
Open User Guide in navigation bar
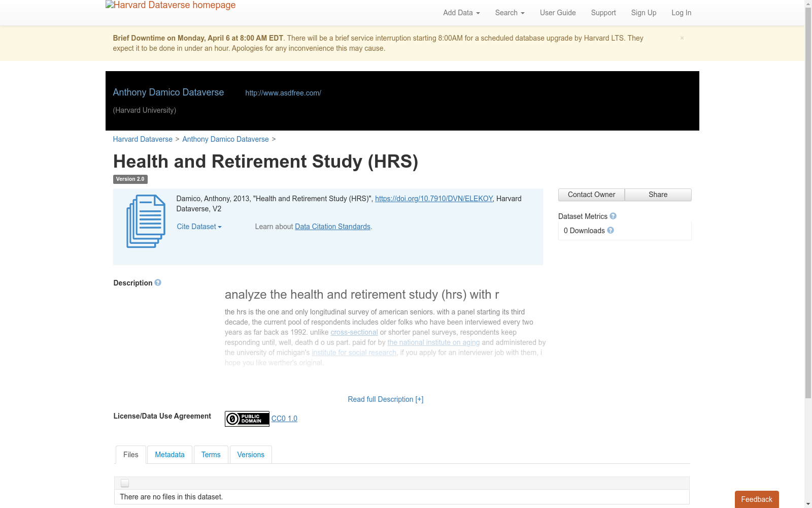click(x=558, y=13)
